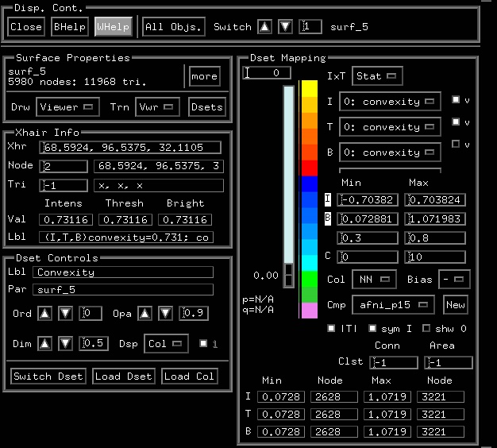Image resolution: width=497 pixels, height=448 pixels.
Task: Click the Node index field showing 2
Action: point(64,166)
